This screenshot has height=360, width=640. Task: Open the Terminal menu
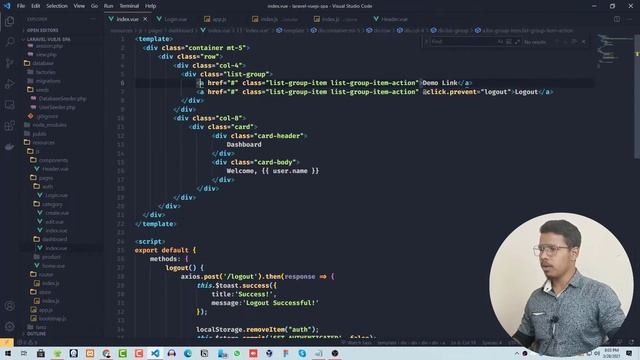(129, 6)
